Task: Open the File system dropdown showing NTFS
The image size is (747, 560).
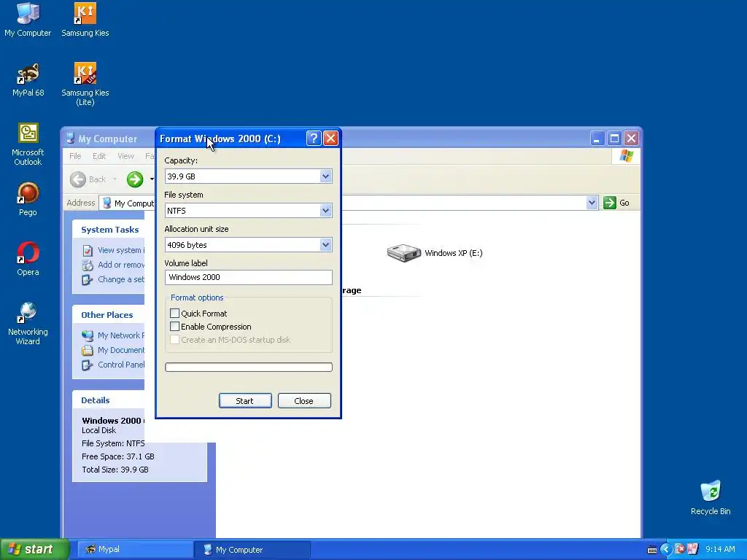Action: [325, 211]
